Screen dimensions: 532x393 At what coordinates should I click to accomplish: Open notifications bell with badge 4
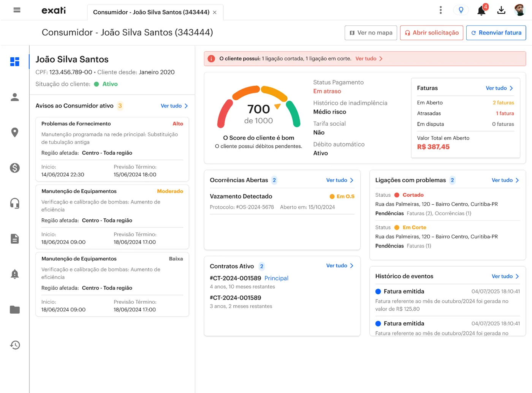coord(482,10)
